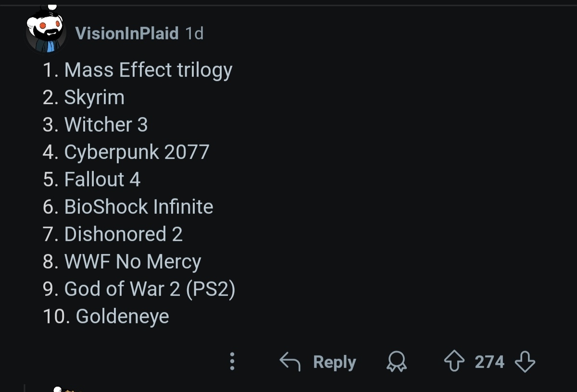Upvote the VisionInPlaid comment
577x392 pixels.
(454, 362)
